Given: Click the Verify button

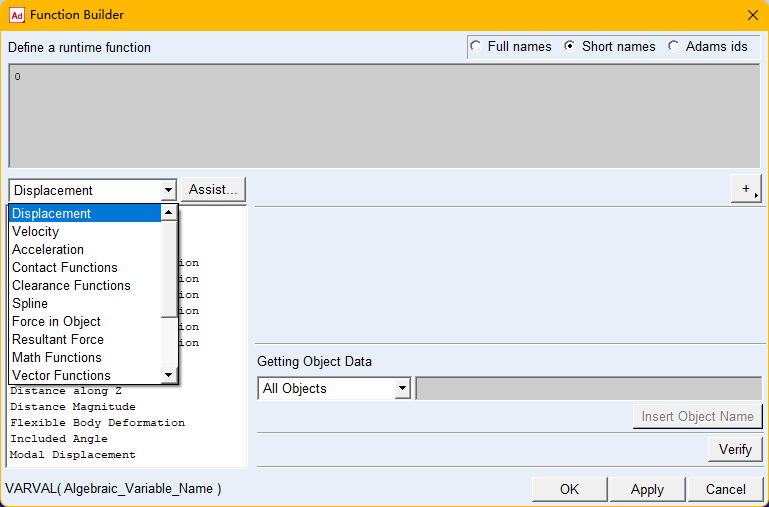Looking at the screenshot, I should pyautogui.click(x=735, y=449).
